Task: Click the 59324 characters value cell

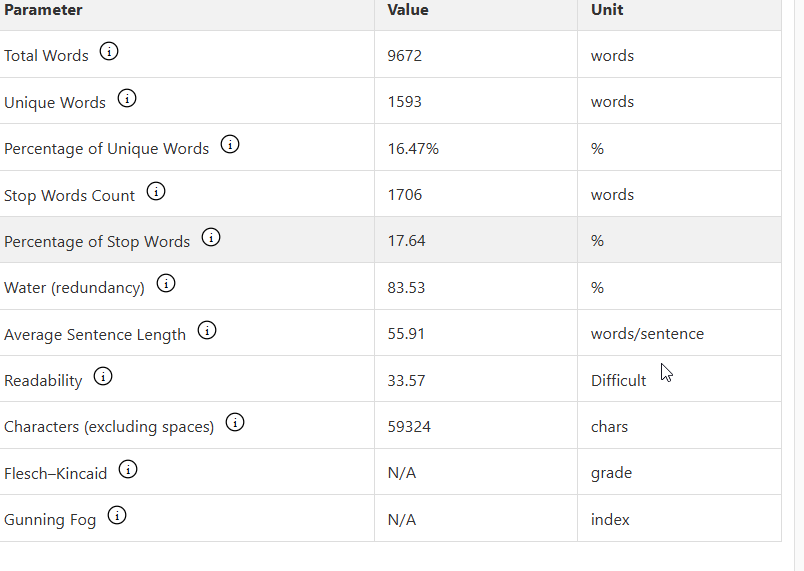Action: pyautogui.click(x=476, y=425)
